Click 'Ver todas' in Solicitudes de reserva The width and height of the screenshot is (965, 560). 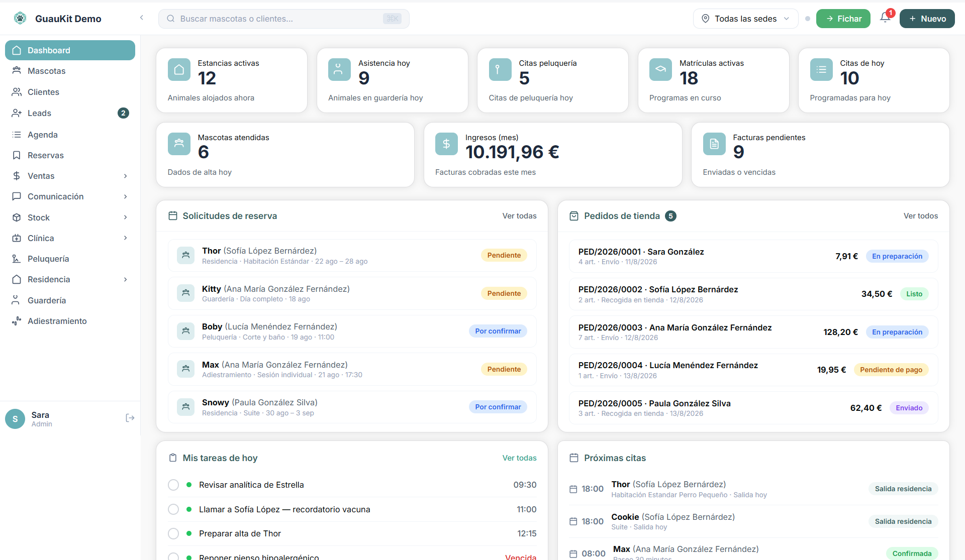click(x=519, y=216)
